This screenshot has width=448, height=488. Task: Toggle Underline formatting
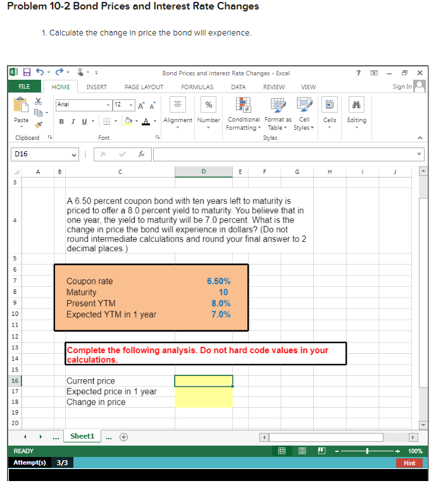coord(84,122)
